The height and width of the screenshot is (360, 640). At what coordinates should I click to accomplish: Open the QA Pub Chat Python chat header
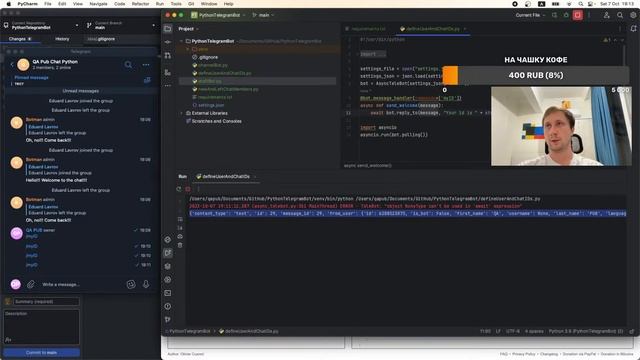55,64
